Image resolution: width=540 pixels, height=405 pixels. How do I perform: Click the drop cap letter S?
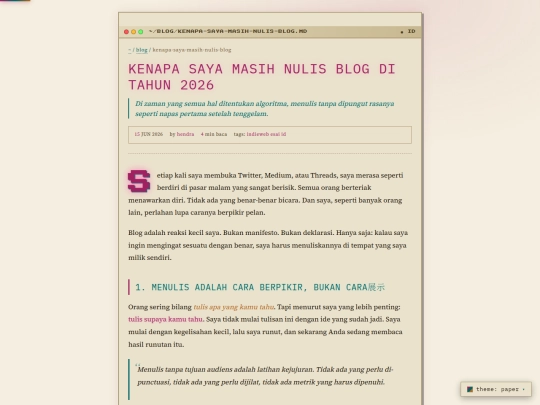tap(139, 181)
